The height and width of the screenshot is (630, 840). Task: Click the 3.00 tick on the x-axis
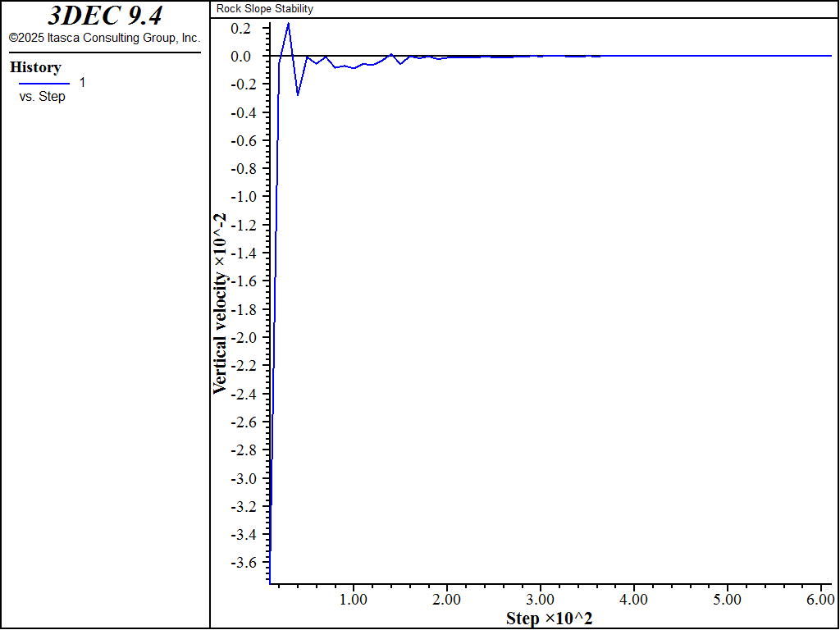(x=541, y=600)
